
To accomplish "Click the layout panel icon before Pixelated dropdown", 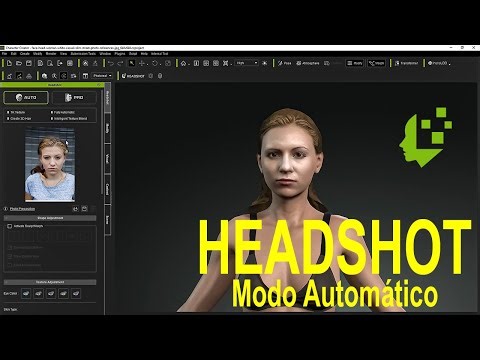I will 85,76.
